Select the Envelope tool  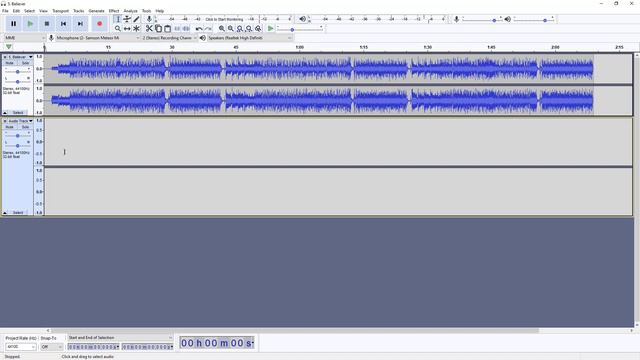[127, 19]
